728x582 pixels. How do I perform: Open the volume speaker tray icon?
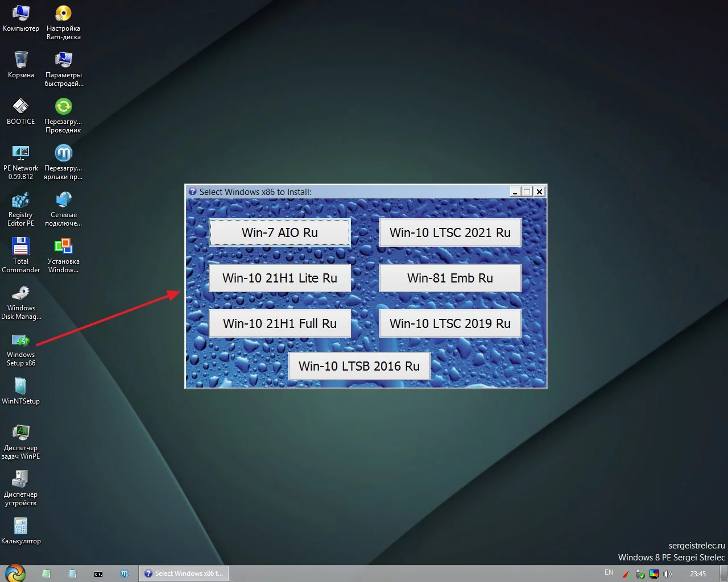[x=667, y=573]
